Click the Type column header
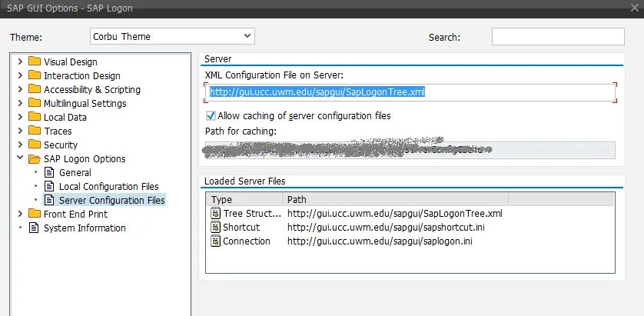The height and width of the screenshot is (316, 644). click(x=244, y=200)
